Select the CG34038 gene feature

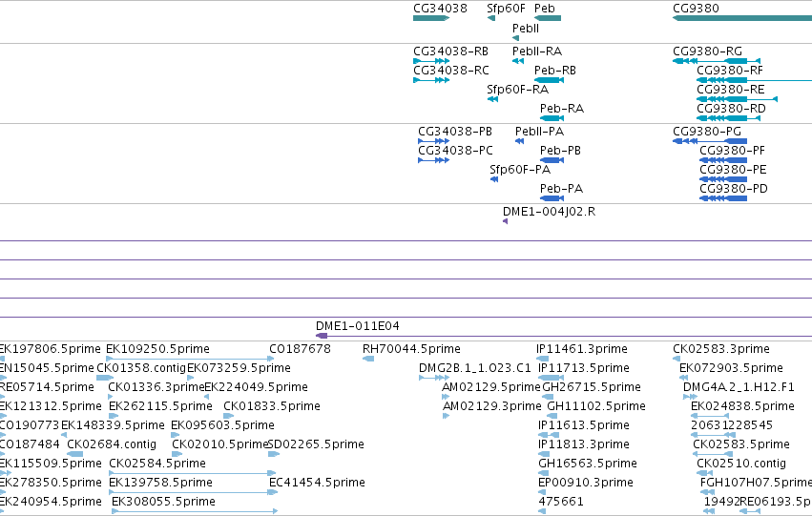[x=431, y=18]
